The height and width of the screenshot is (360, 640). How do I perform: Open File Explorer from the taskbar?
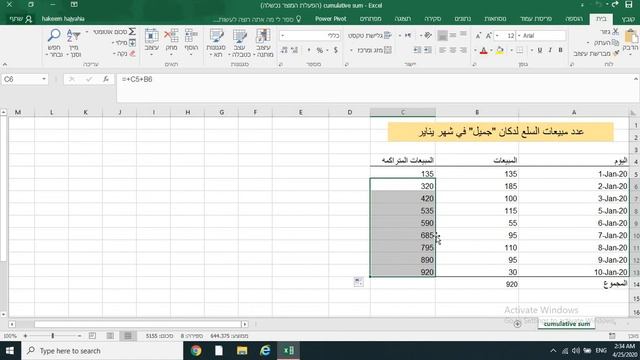[x=242, y=351]
